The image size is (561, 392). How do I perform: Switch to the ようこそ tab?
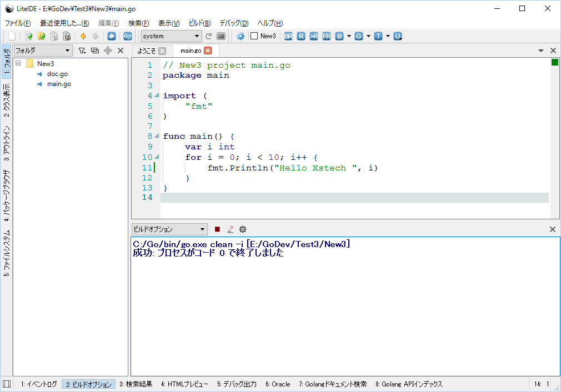click(x=147, y=51)
